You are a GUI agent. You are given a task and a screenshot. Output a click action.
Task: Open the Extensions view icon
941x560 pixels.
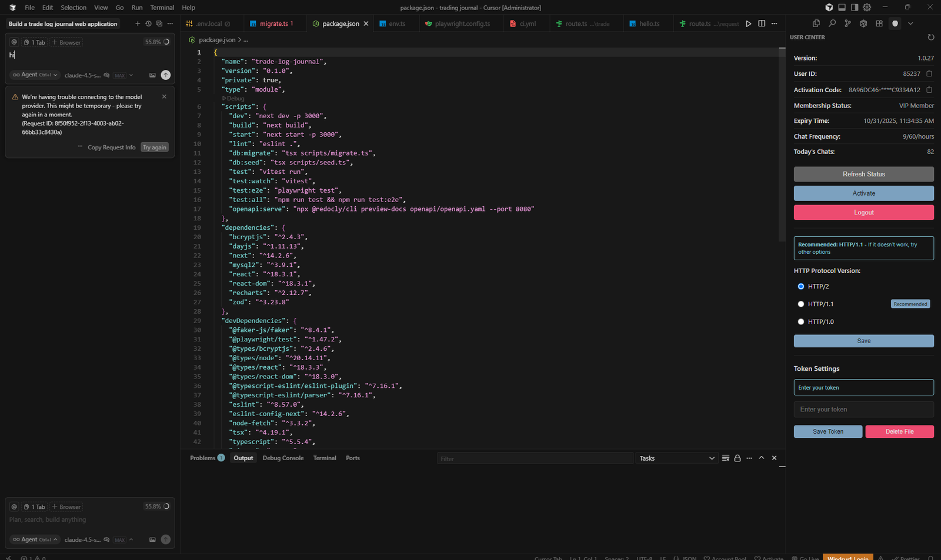[879, 24]
